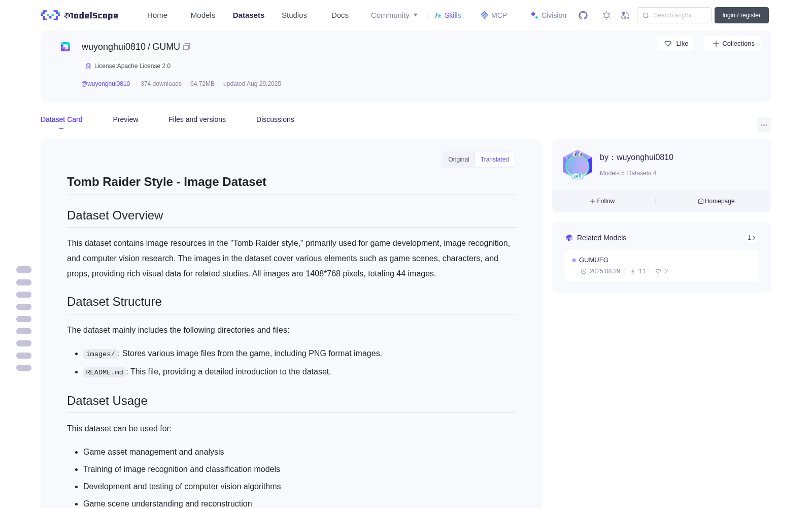The height and width of the screenshot is (508, 812).
Task: Click the ModelScope logo
Action: pyautogui.click(x=80, y=15)
